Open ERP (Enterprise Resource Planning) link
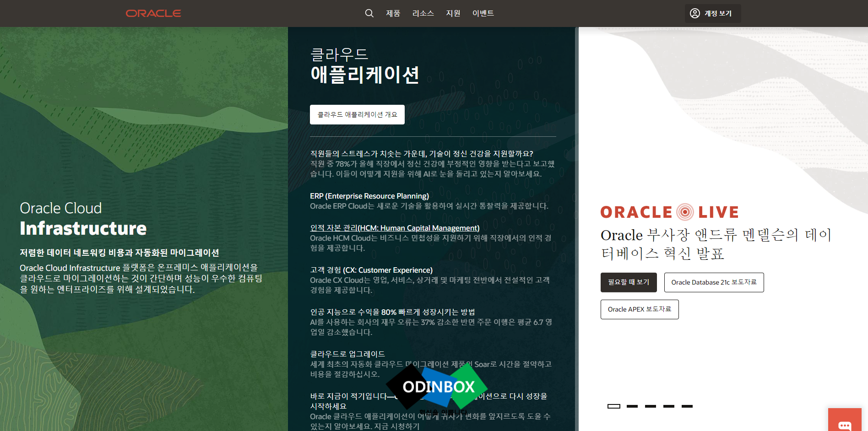This screenshot has width=868, height=431. coord(369,196)
